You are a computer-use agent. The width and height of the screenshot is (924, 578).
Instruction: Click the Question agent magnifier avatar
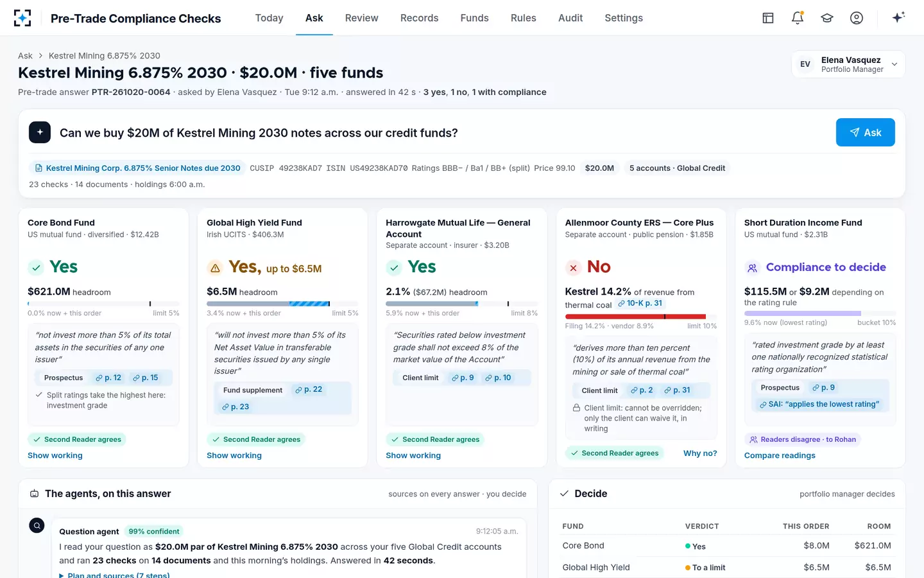[x=37, y=525]
